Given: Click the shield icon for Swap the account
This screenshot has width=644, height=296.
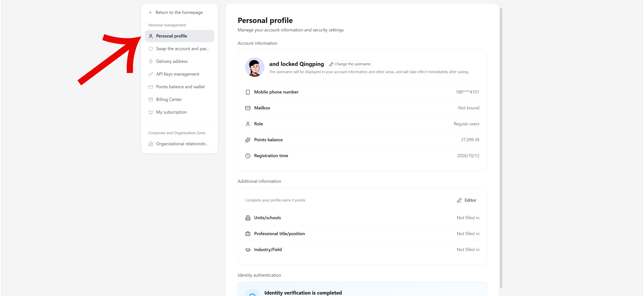Looking at the screenshot, I should (x=151, y=49).
